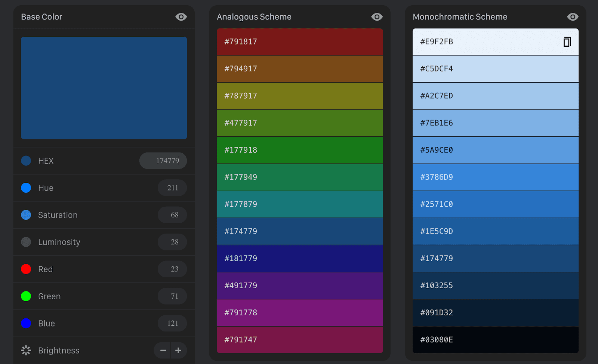Increase Brightness with the plus button

(179, 350)
